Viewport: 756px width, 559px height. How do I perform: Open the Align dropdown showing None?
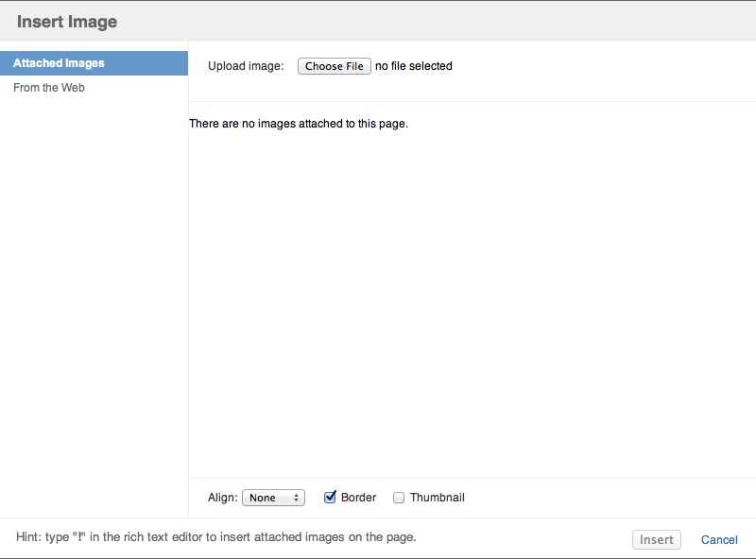click(273, 498)
